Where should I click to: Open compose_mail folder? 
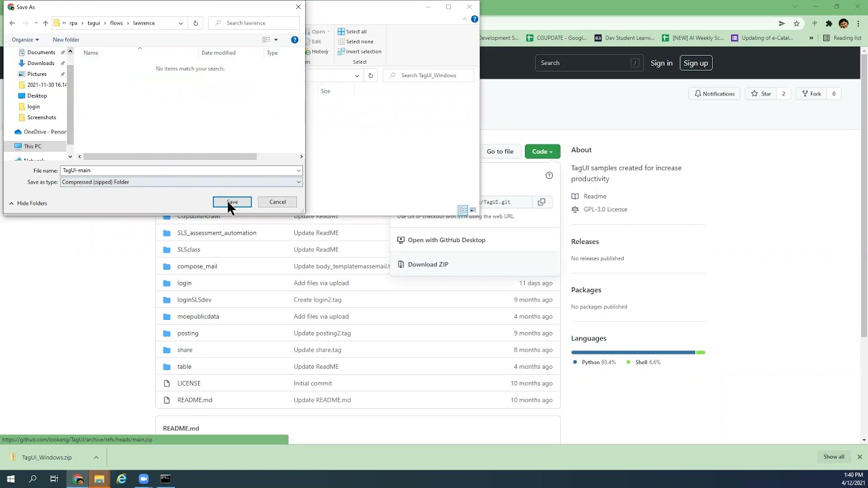tap(197, 266)
